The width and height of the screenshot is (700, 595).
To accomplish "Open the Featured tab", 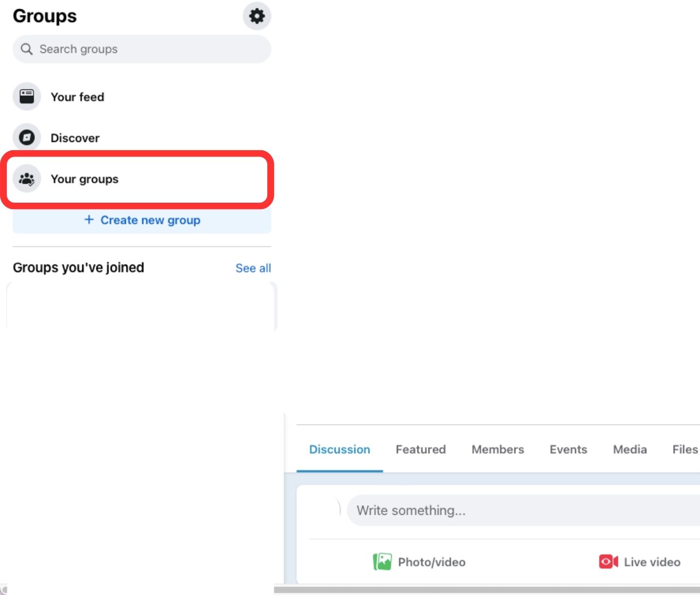I will pyautogui.click(x=420, y=450).
